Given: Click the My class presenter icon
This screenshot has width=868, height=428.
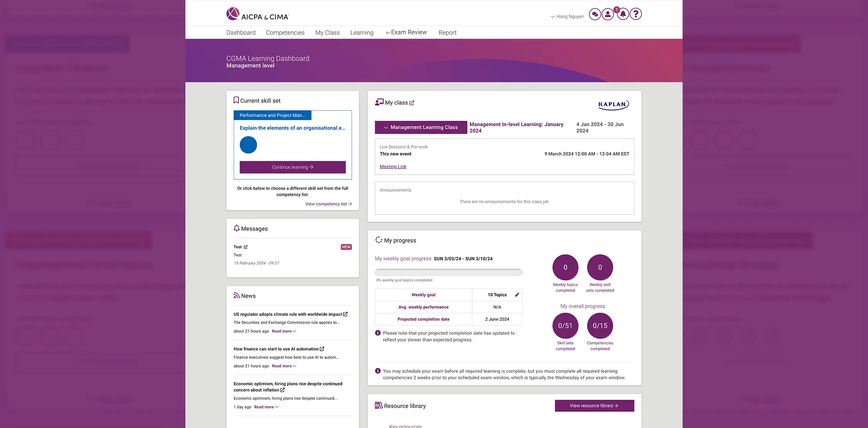Looking at the screenshot, I should point(379,102).
